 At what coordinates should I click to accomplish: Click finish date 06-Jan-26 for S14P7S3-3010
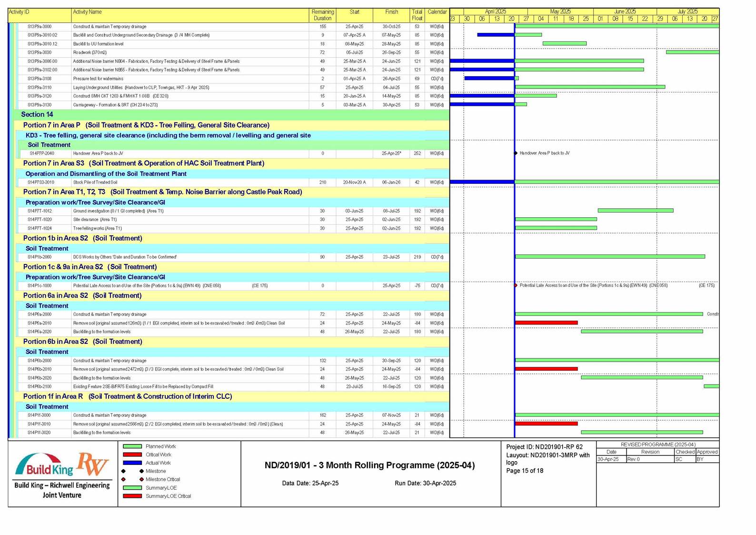point(391,182)
